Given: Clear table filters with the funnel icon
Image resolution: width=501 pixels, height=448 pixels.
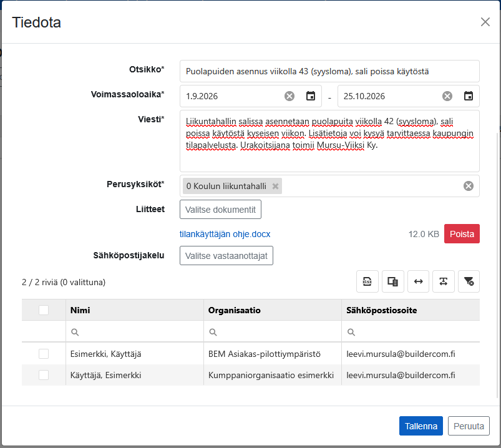Looking at the screenshot, I should (x=469, y=281).
